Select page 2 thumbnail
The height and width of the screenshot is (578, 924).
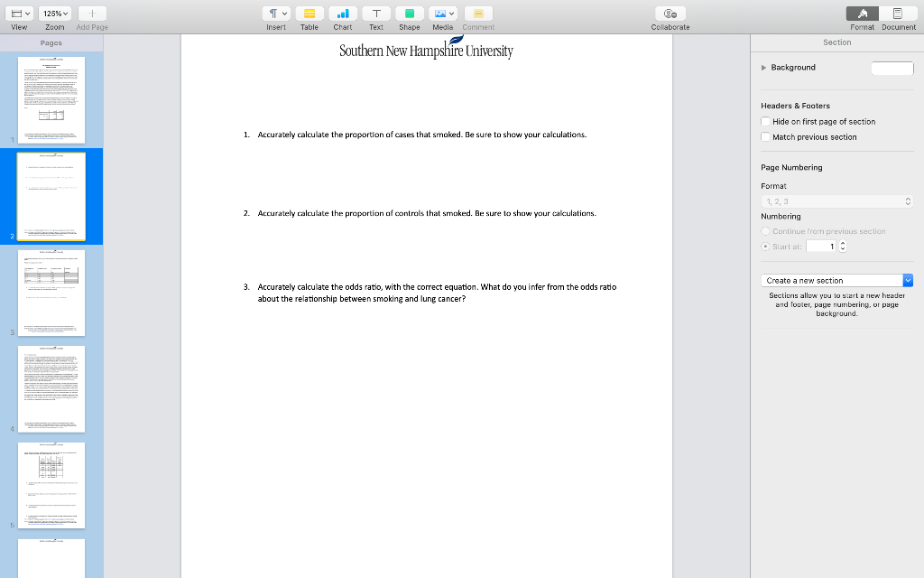(x=51, y=196)
